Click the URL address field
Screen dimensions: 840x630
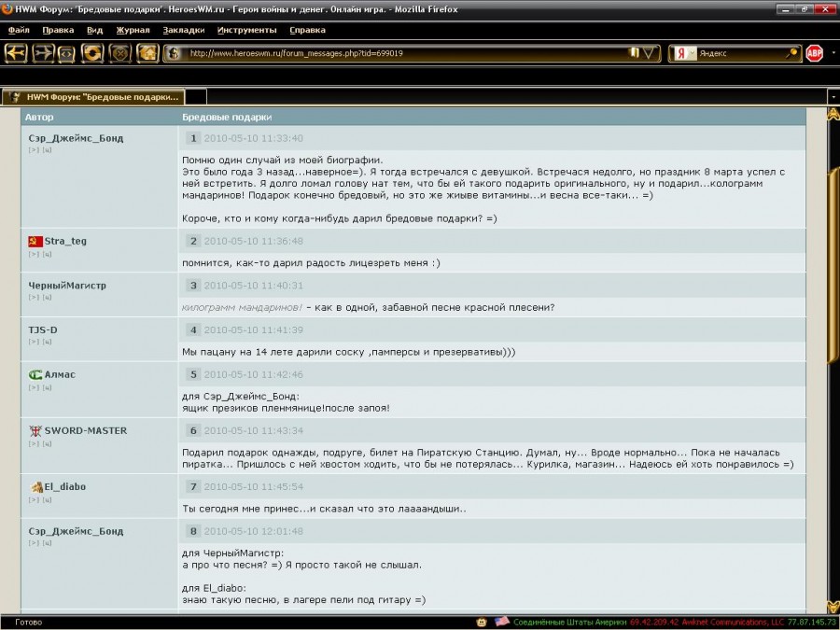click(x=401, y=53)
